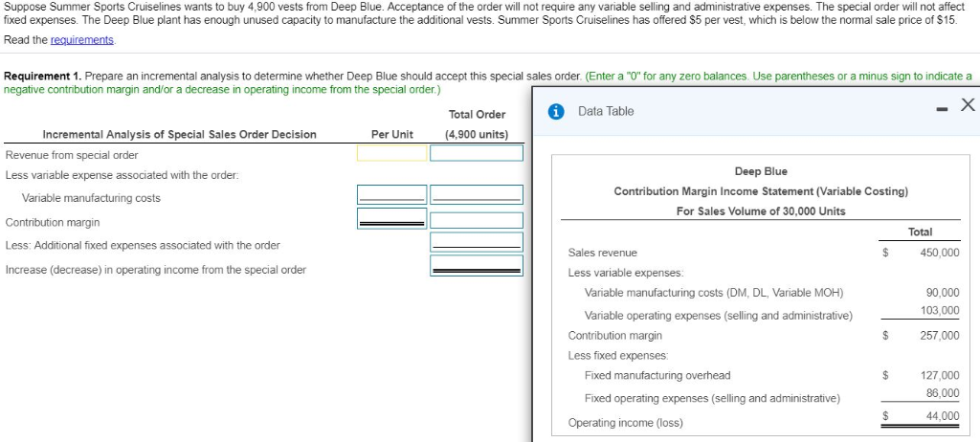Minimize the Data Table popup
This screenshot has width=980, height=442.
pyautogui.click(x=940, y=109)
